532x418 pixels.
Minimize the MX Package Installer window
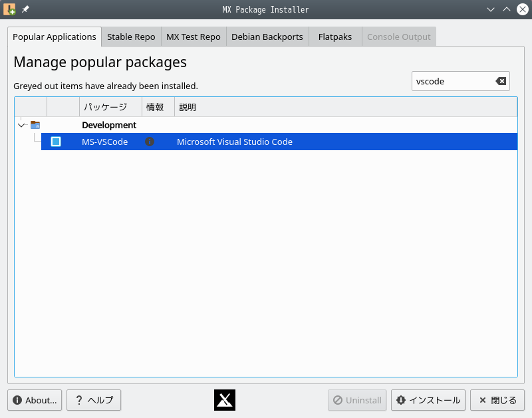coord(491,9)
